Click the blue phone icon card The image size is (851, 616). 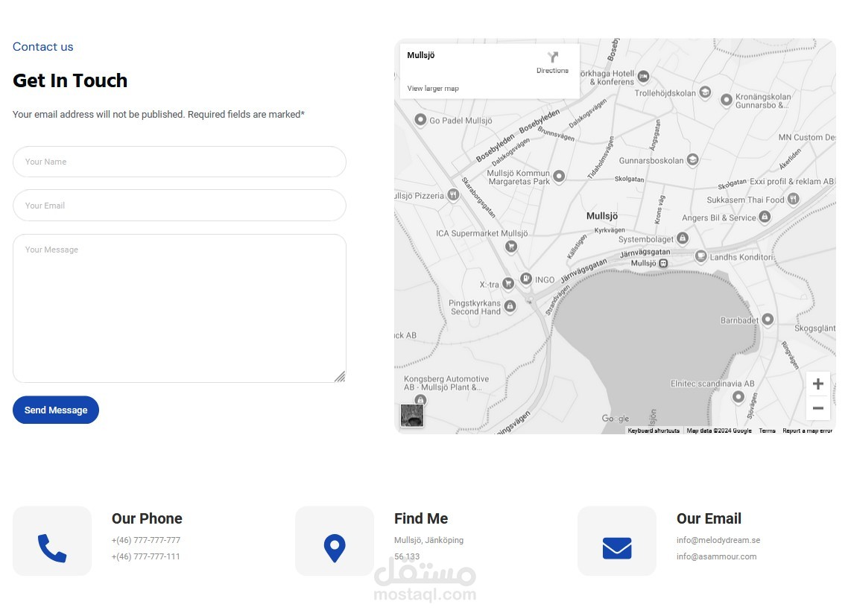point(52,541)
